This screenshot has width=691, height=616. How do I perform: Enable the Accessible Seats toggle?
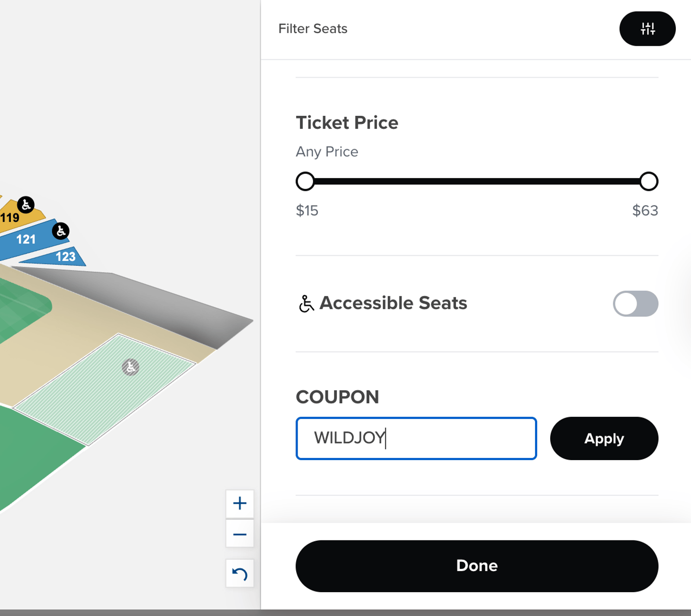[x=635, y=304]
